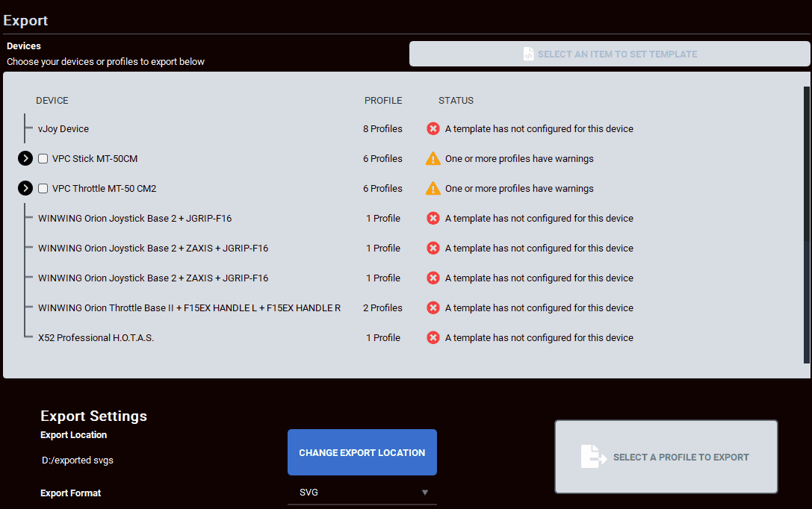Screen dimensions: 812x509
Task: Click the warning triangle icon for VPC Stick MT-50CM
Action: pyautogui.click(x=433, y=158)
